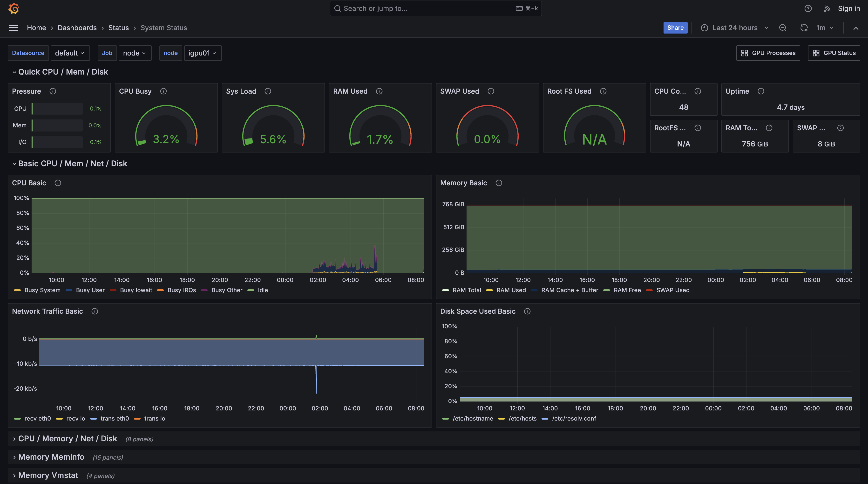This screenshot has width=868, height=484.
Task: Open the info tooltip on CPU Busy panel
Action: pos(163,91)
